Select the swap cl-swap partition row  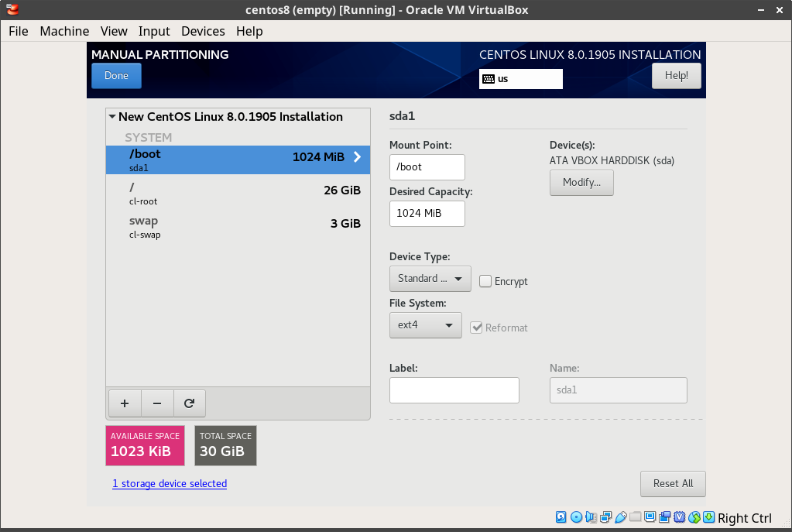coord(238,226)
